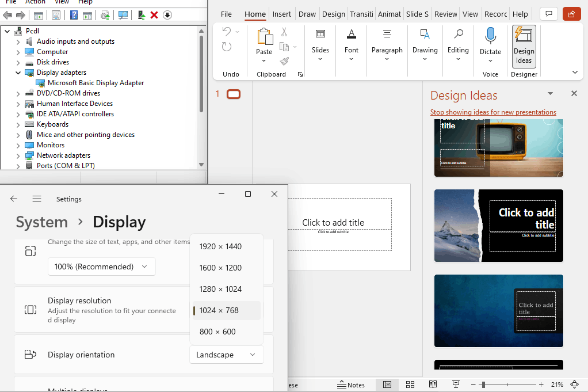Toggle the Notes pane in status bar
The height and width of the screenshot is (392, 588).
pyautogui.click(x=351, y=385)
